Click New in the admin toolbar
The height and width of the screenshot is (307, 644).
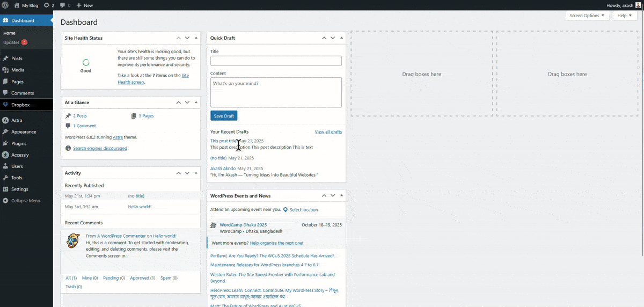[85, 5]
